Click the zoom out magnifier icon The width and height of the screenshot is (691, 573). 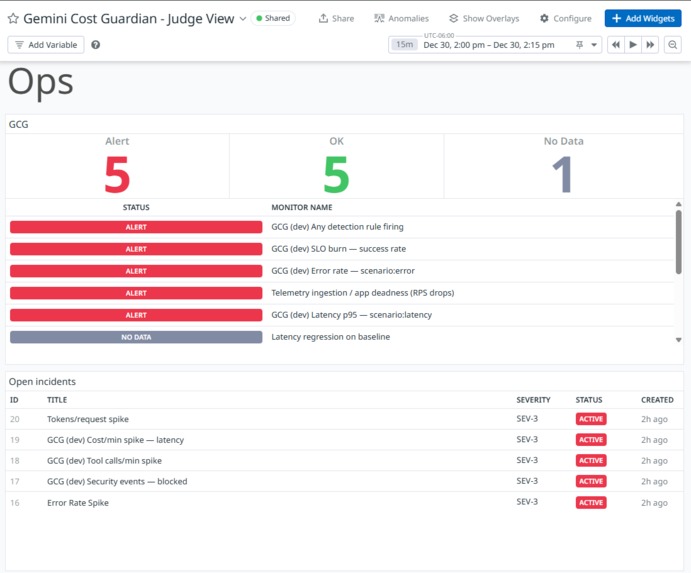[672, 45]
